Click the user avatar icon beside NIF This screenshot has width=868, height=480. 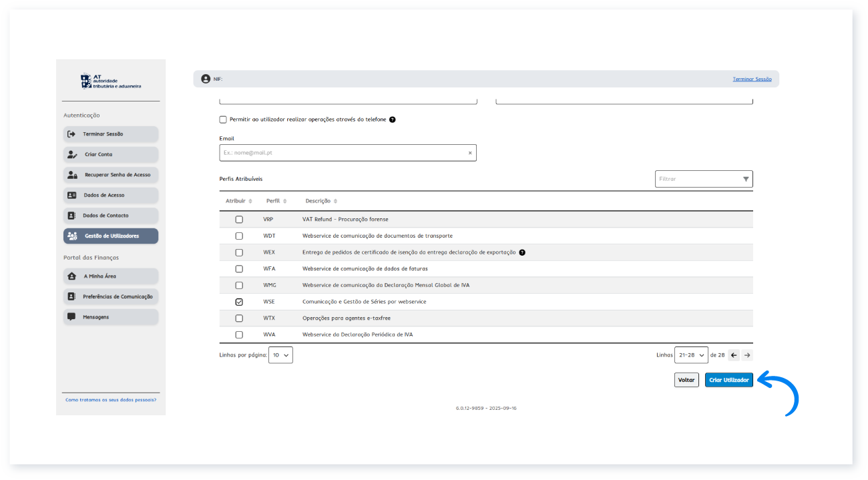(206, 79)
